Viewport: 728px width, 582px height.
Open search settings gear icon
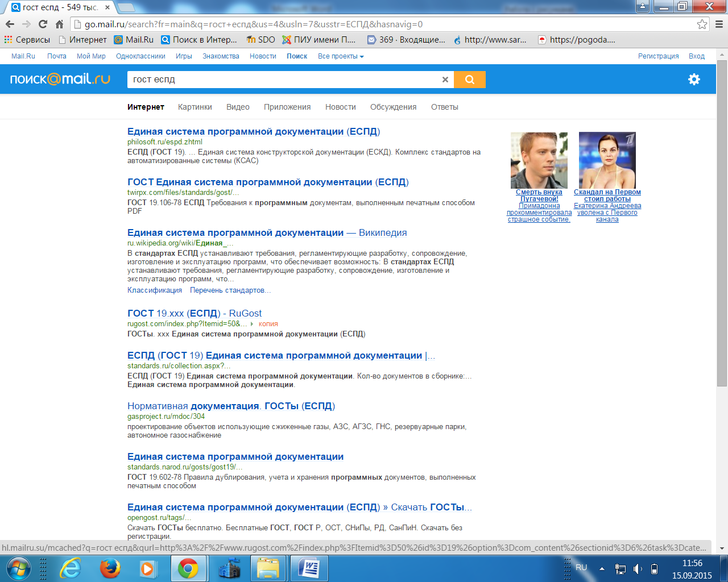pyautogui.click(x=694, y=79)
